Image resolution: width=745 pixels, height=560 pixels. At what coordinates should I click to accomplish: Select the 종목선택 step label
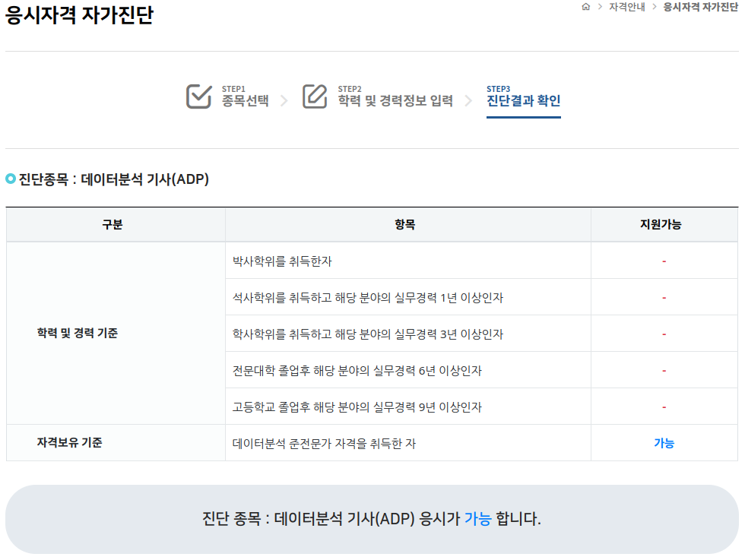245,101
